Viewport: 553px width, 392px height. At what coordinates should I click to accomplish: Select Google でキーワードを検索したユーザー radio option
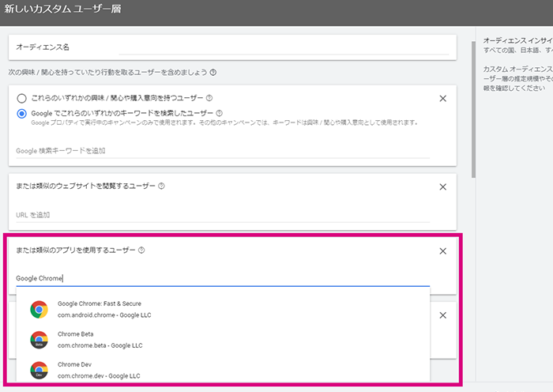[22, 114]
